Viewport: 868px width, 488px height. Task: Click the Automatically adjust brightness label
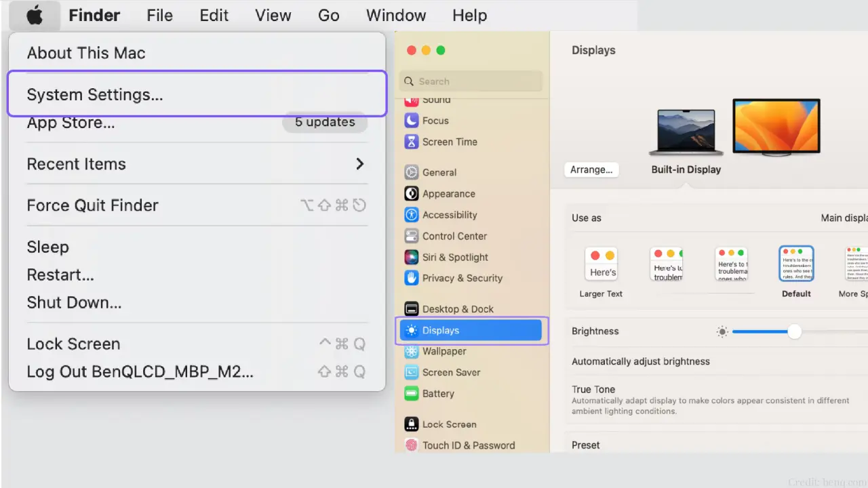click(641, 361)
